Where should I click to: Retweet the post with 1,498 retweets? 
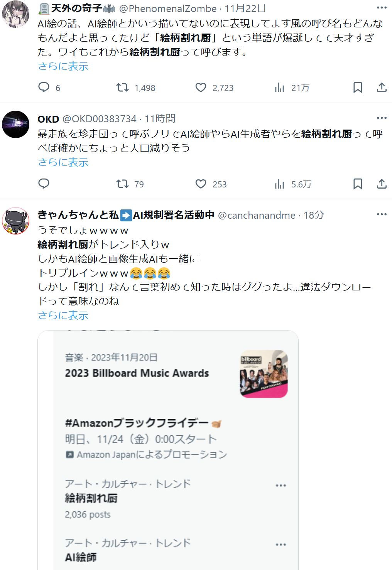click(123, 88)
